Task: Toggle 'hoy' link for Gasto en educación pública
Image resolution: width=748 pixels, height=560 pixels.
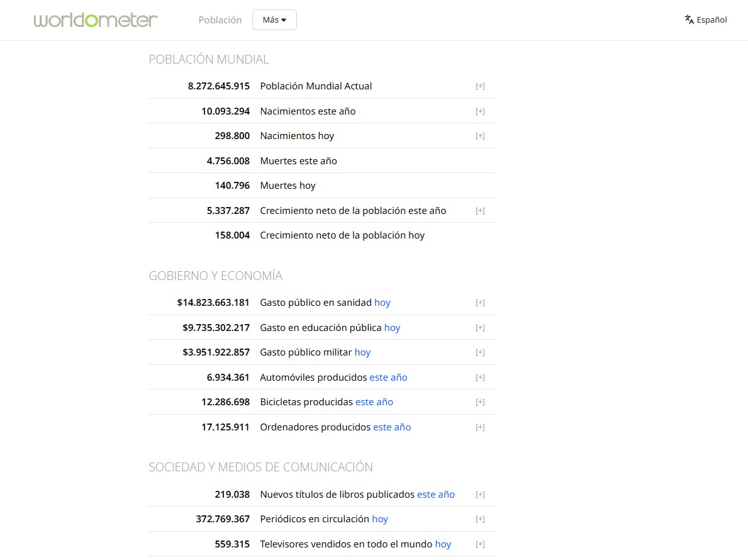Action: [x=392, y=328]
